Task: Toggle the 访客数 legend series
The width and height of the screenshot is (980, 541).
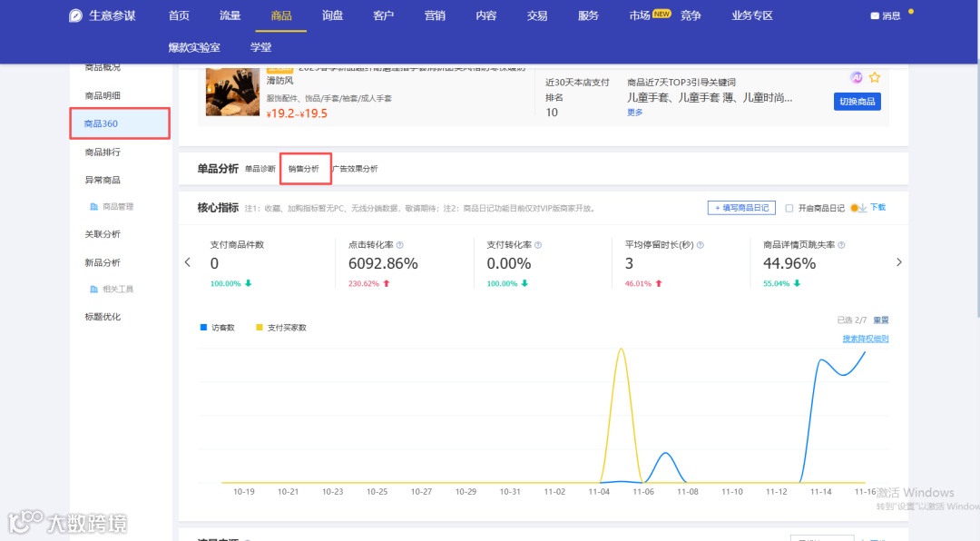Action: coord(217,328)
